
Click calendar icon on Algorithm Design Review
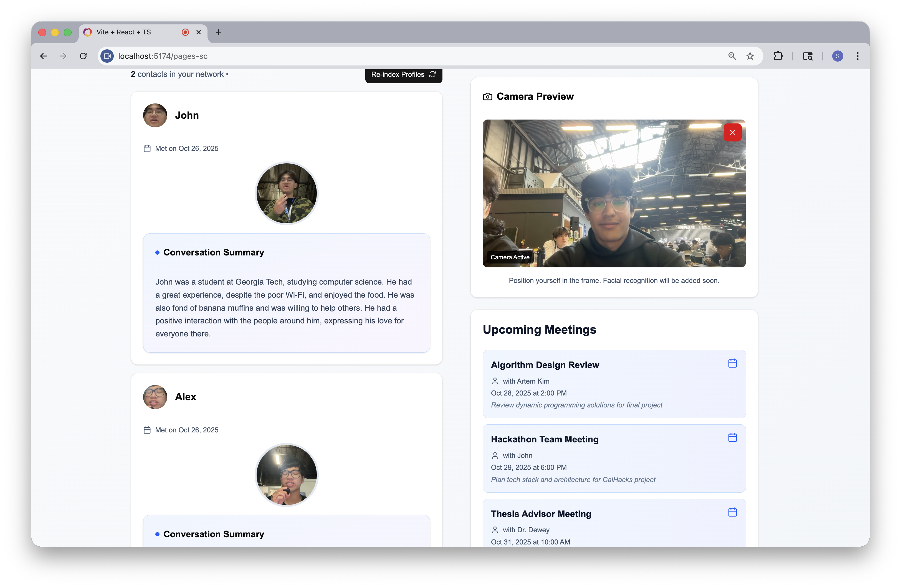(732, 363)
